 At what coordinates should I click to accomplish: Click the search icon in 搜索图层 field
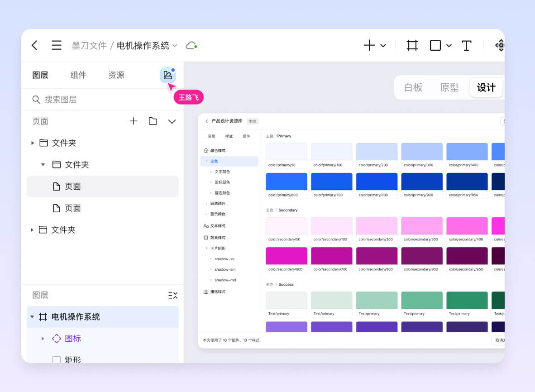pos(36,99)
